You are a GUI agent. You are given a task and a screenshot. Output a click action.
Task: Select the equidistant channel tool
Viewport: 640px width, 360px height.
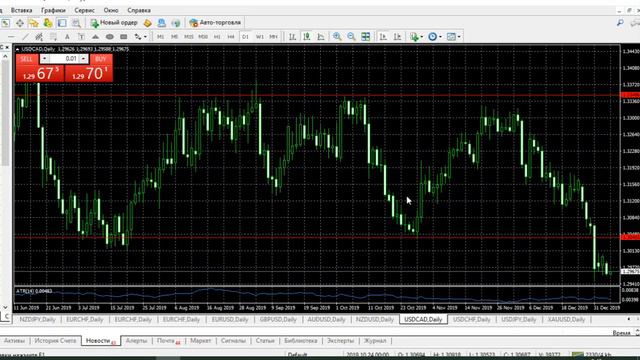(x=39, y=37)
